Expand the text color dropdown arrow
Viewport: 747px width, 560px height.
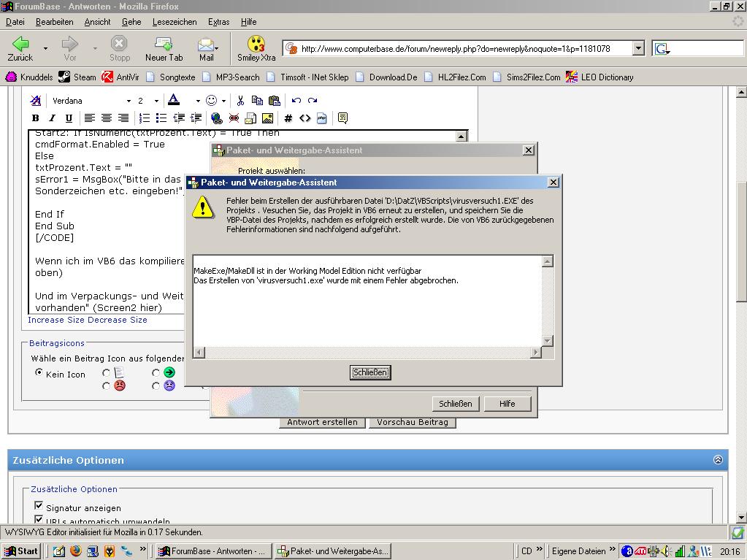[x=198, y=101]
